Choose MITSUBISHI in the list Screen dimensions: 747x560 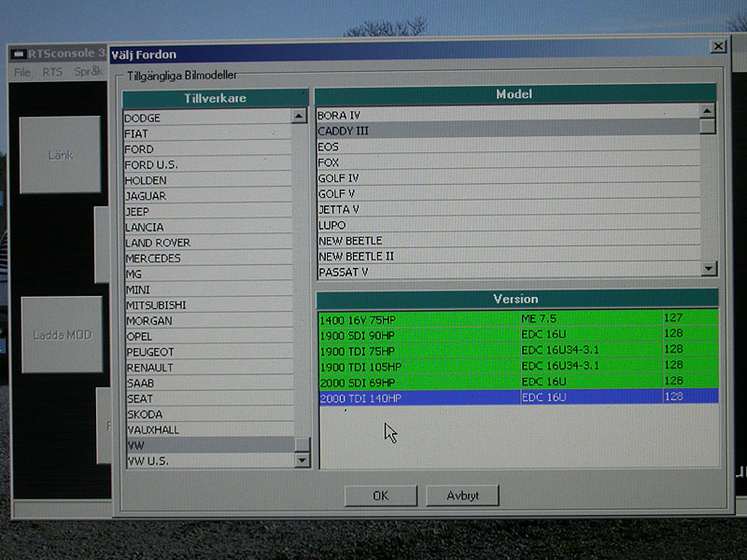tap(209, 305)
